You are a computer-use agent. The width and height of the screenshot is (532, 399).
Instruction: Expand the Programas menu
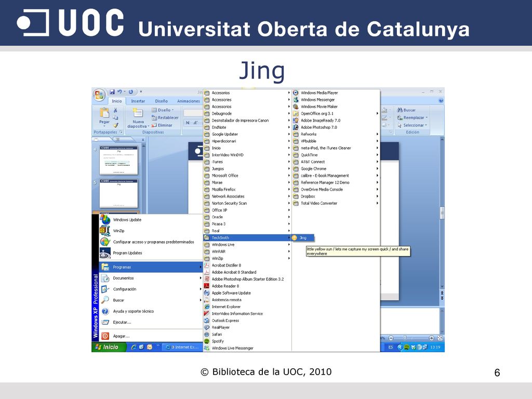click(x=151, y=267)
